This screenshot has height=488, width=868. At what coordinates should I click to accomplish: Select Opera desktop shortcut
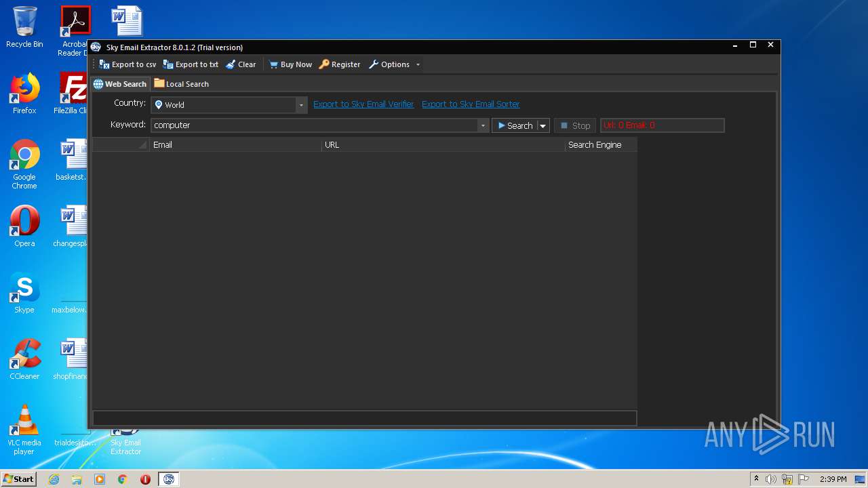pos(24,226)
